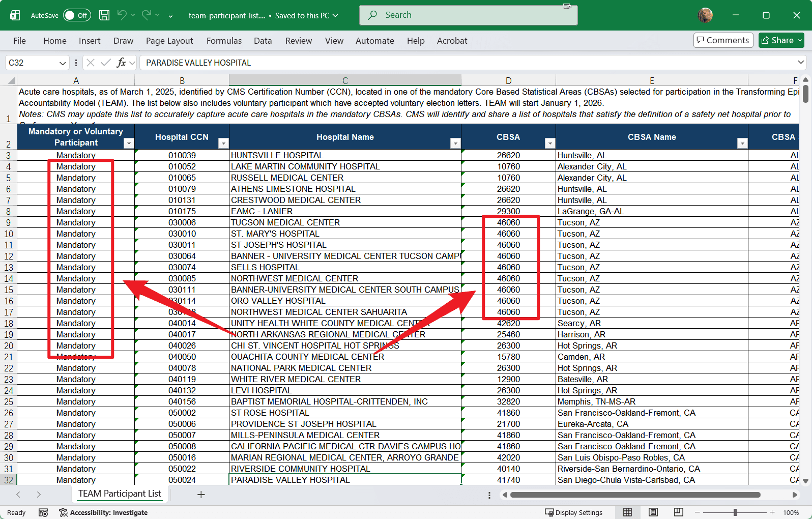Open the Redo history dropdown arrow

(x=158, y=15)
